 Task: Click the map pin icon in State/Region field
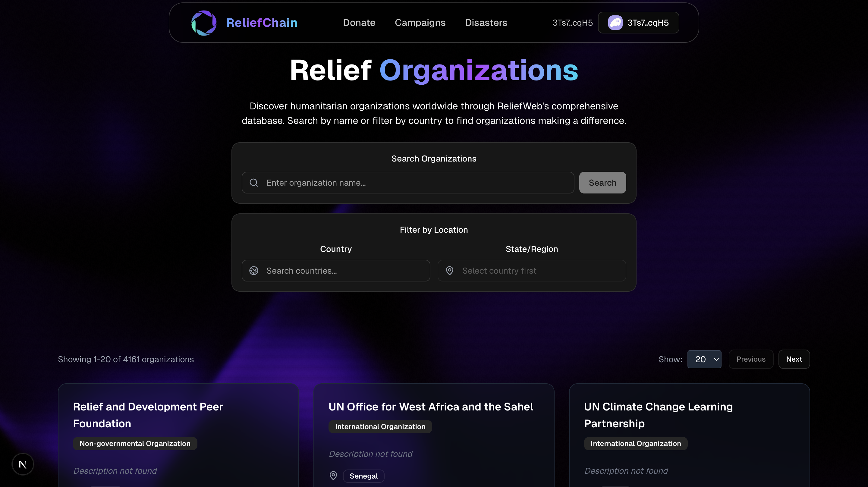pos(449,271)
